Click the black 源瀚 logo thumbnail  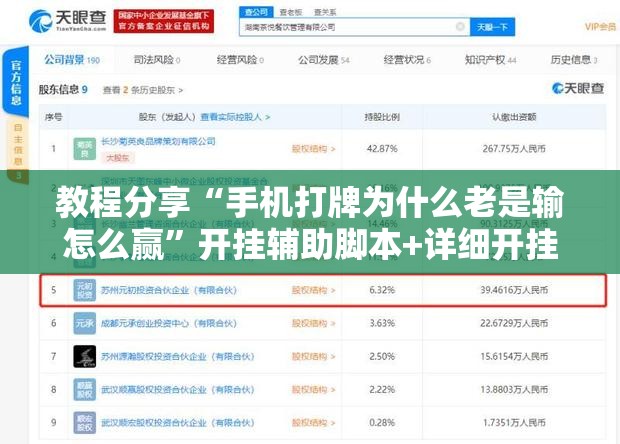point(85,357)
